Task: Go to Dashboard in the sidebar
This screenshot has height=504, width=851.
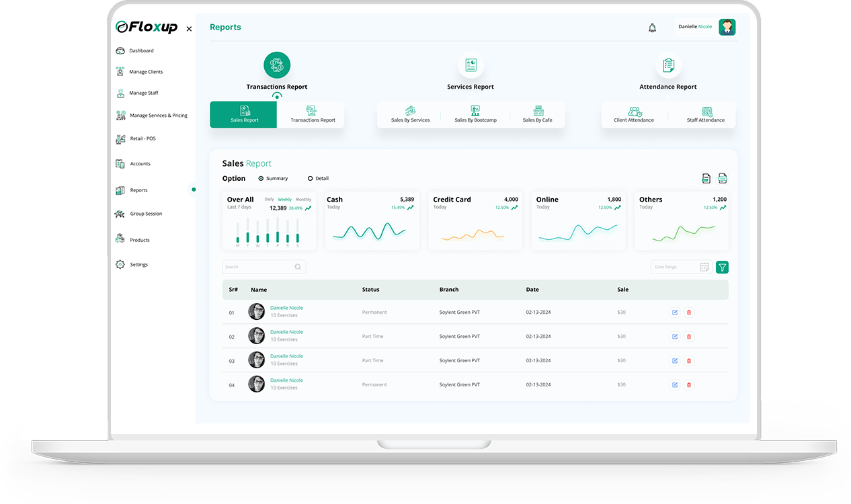Action: pos(135,50)
